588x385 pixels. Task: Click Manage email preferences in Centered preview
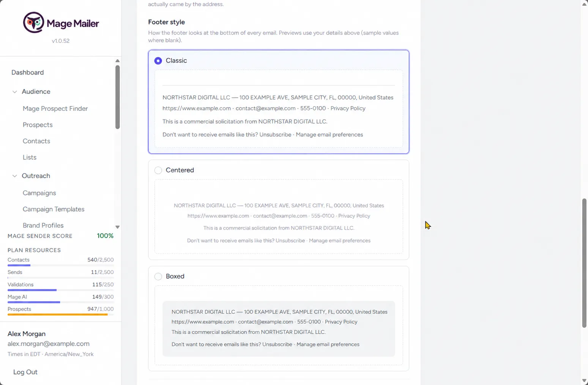coord(340,241)
